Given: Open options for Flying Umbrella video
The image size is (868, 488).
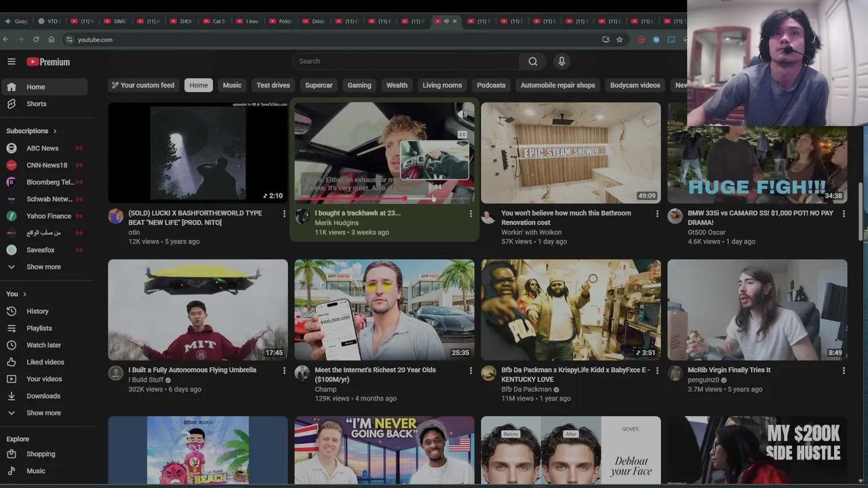Looking at the screenshot, I should [284, 371].
